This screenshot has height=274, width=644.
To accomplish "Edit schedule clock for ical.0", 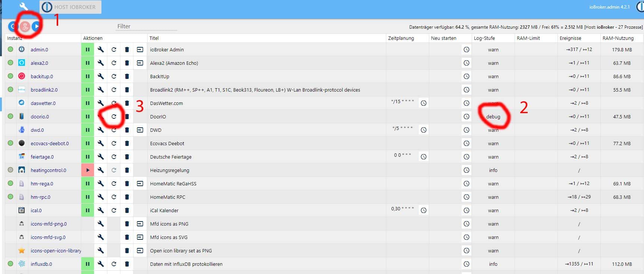I will tap(424, 210).
